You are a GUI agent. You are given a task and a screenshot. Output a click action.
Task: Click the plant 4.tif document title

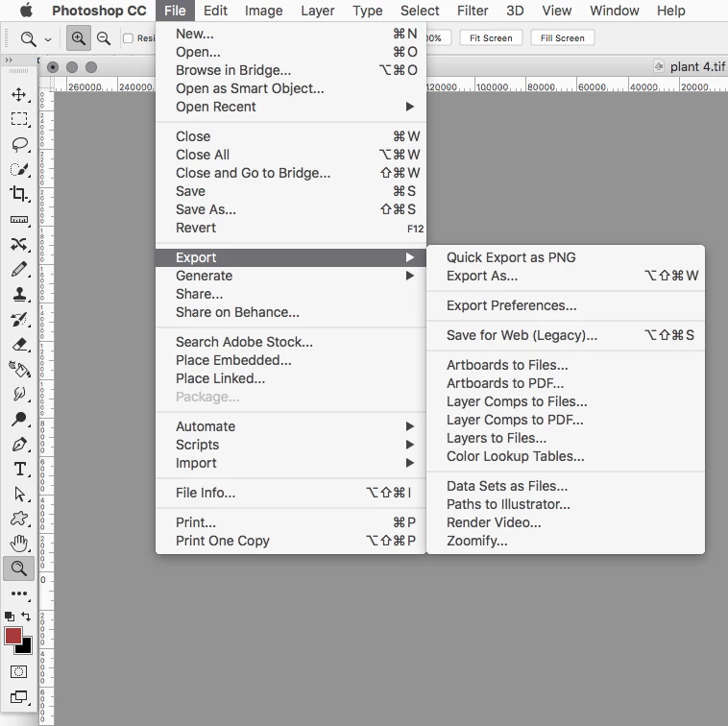point(697,67)
